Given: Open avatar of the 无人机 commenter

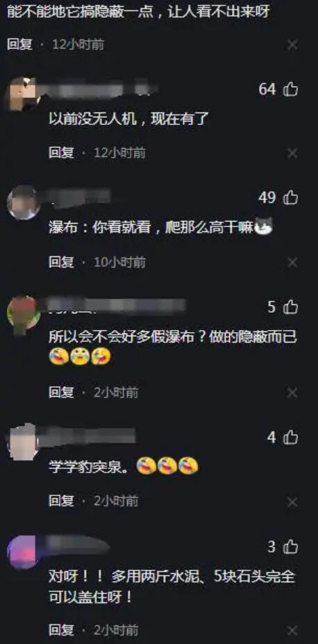Looking at the screenshot, I should tap(24, 93).
